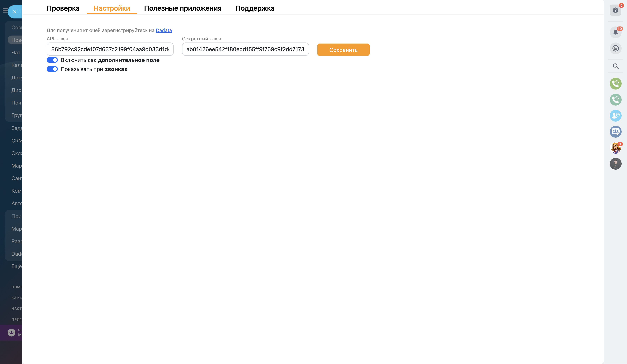Start a call with the green phone icon
The width and height of the screenshot is (627, 364).
pos(615,84)
